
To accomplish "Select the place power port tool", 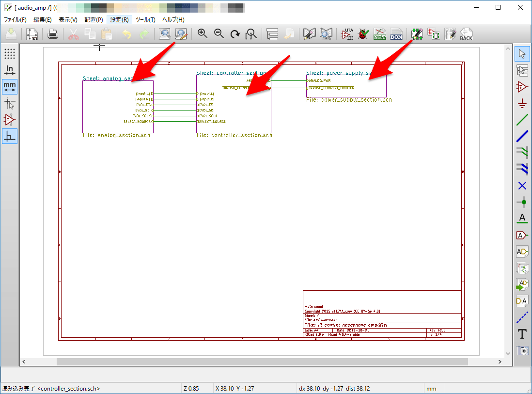I will pos(522,104).
